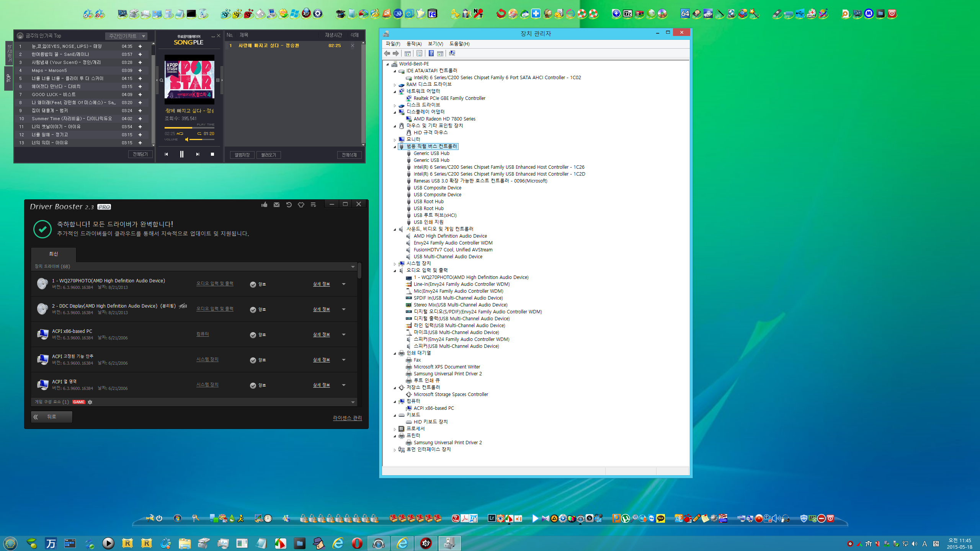Toggle the shuffle icon left of 01:20 in SONGPLE
This screenshot has width=980, height=551.
(199, 134)
